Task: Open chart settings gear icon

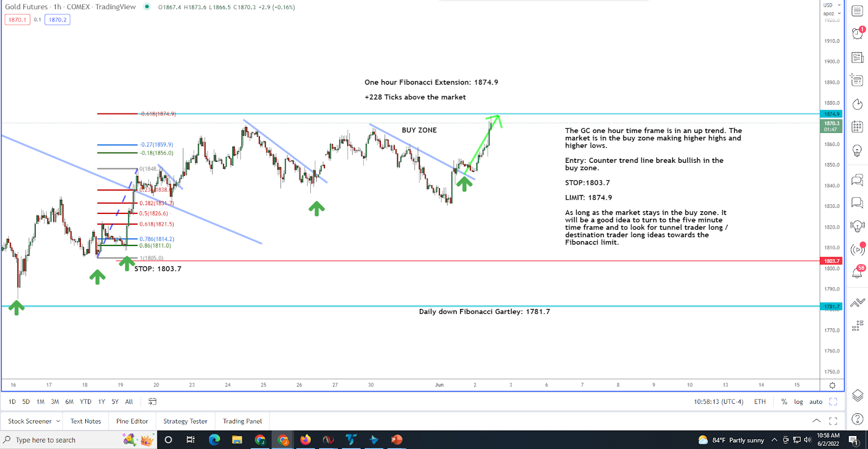Action: pos(832,385)
